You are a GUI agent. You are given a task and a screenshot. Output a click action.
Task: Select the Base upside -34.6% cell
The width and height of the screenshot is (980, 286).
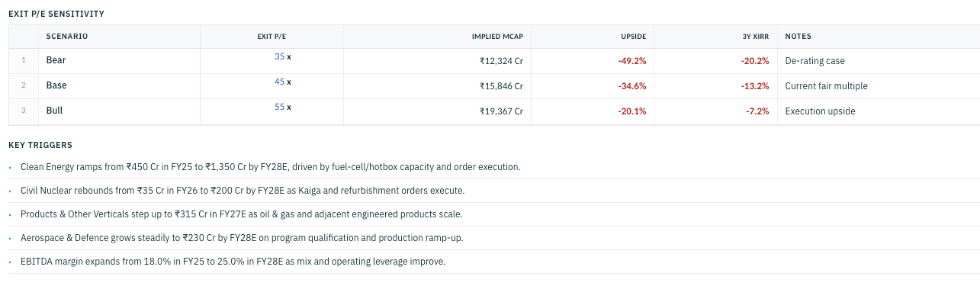coord(593,86)
